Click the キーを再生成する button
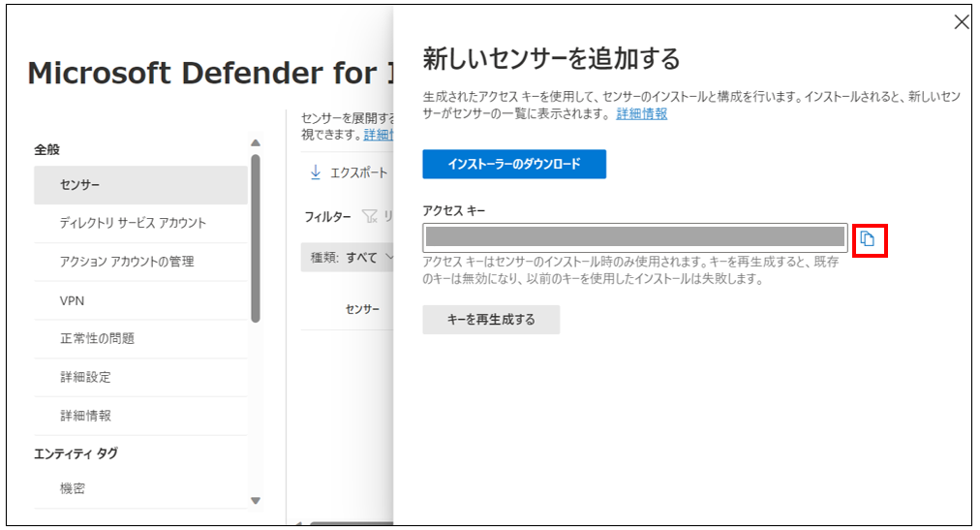Image resolution: width=980 pixels, height=530 pixels. pyautogui.click(x=491, y=320)
